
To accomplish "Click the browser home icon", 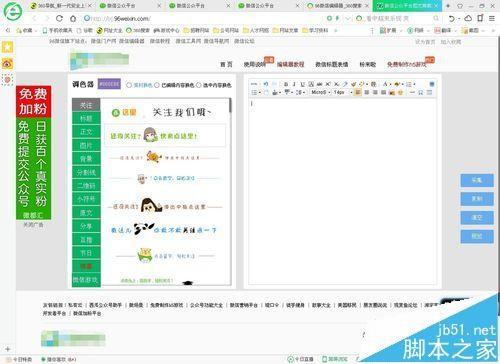I will [73, 18].
